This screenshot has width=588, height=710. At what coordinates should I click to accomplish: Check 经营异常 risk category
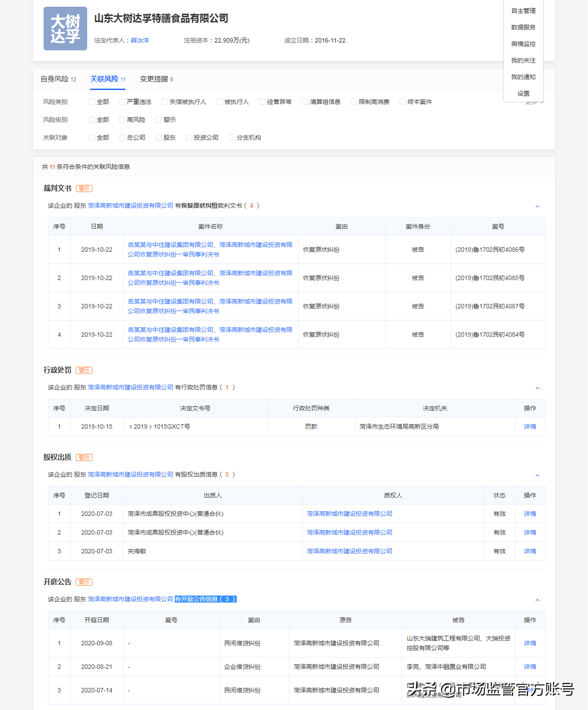(x=262, y=102)
